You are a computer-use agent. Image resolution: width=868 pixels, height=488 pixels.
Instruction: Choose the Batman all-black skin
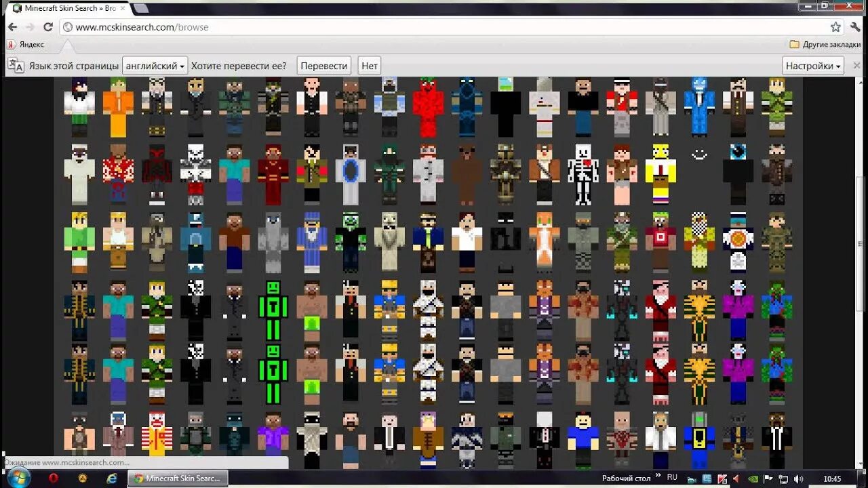(506, 242)
